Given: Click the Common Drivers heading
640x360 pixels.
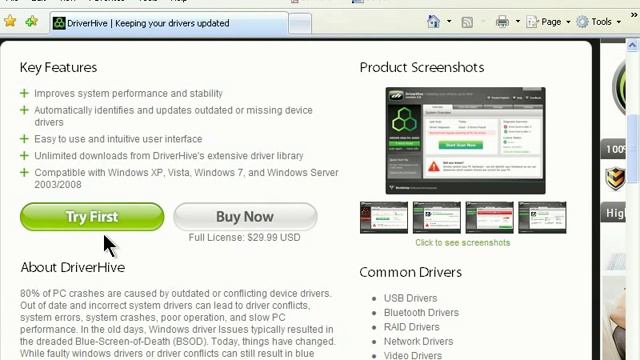Looking at the screenshot, I should point(410,272).
